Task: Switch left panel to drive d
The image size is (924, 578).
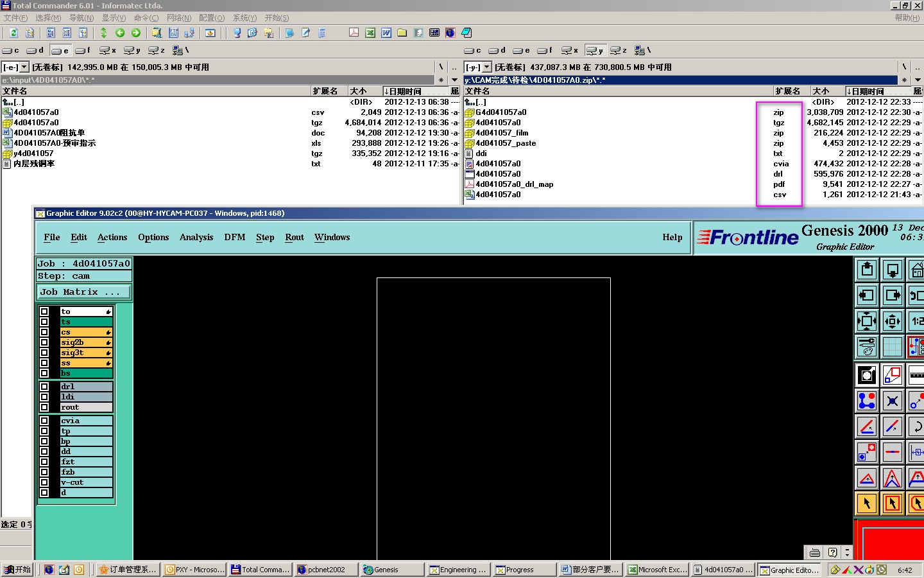Action: coord(35,50)
